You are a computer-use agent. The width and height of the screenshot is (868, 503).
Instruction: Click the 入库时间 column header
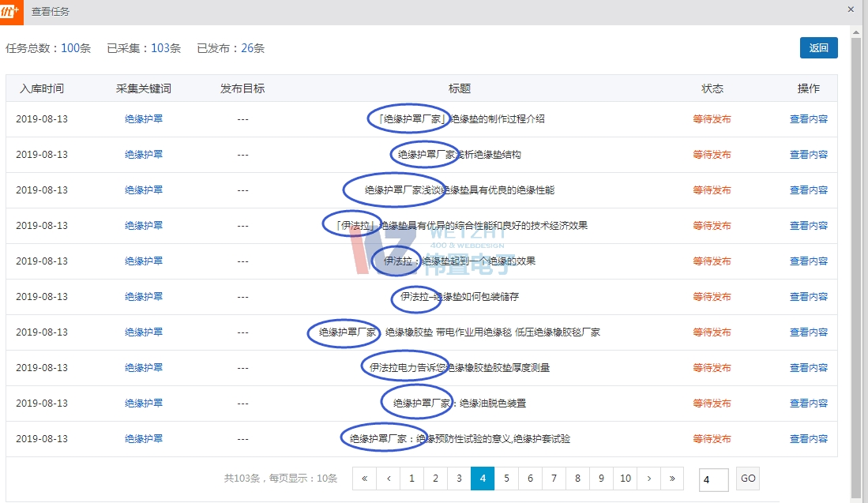(x=42, y=88)
